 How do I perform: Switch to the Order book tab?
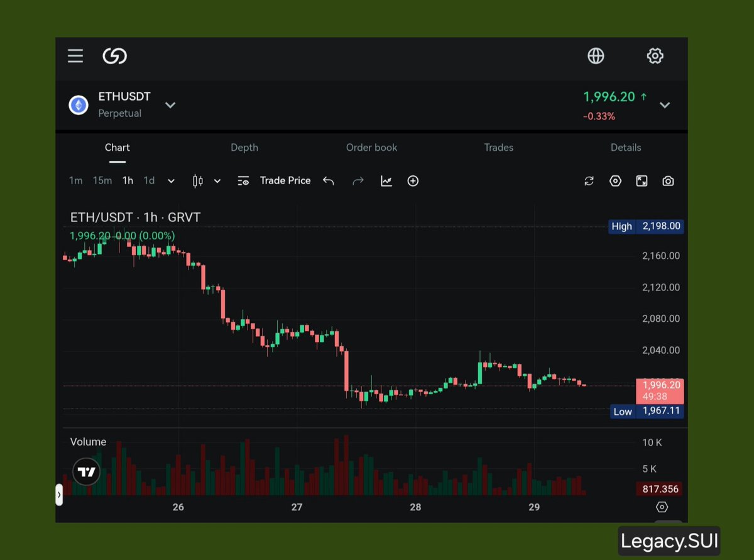pyautogui.click(x=372, y=148)
